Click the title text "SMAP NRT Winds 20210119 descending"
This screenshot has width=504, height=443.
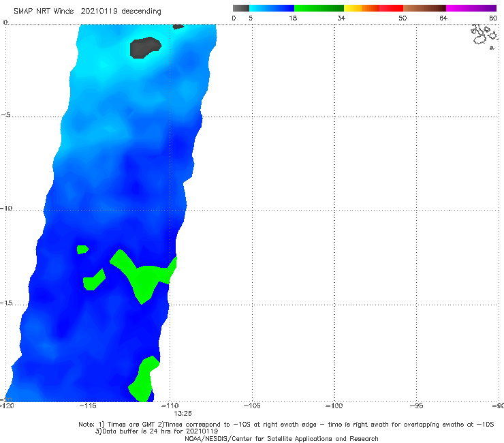87,12
